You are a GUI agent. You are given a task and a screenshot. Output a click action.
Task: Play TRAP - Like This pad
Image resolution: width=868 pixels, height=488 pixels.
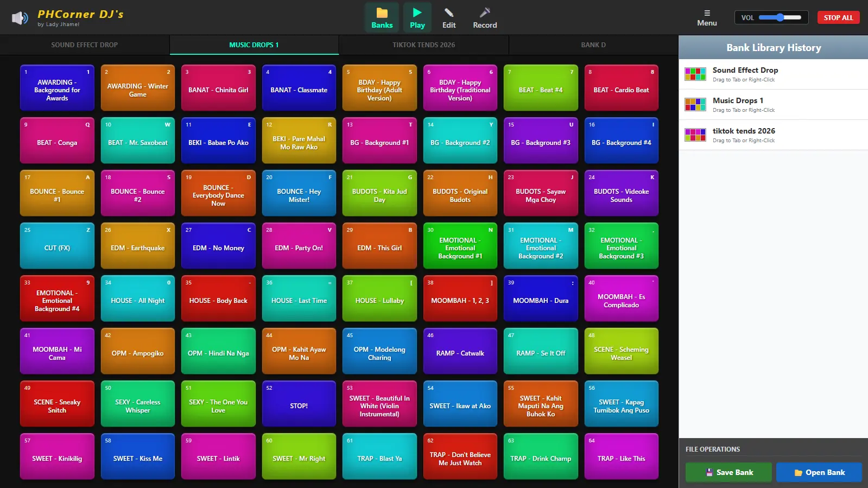pyautogui.click(x=622, y=456)
